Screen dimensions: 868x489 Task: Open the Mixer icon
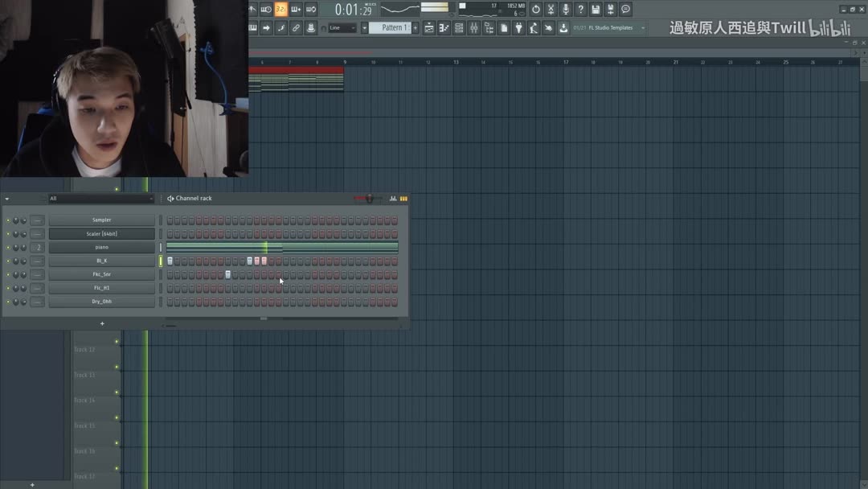coord(474,27)
